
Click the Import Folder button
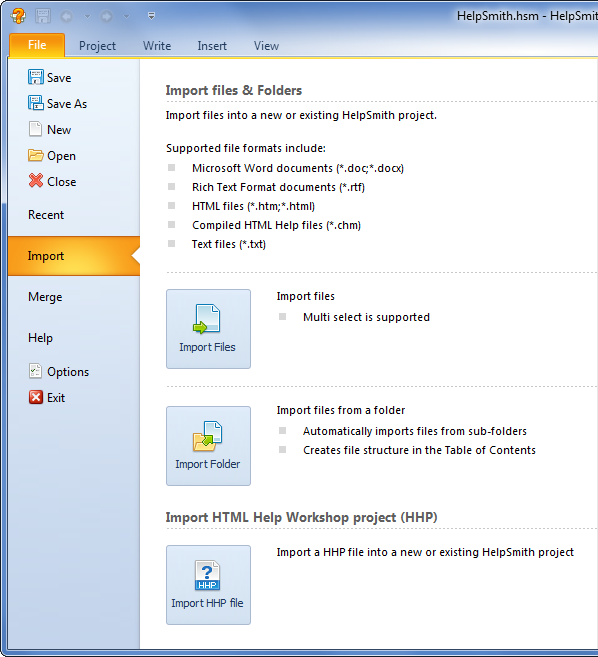click(x=208, y=446)
